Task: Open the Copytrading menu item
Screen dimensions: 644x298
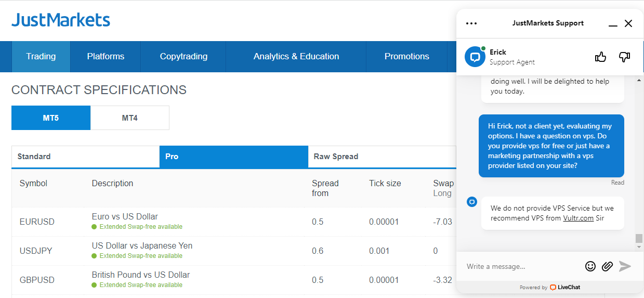Action: coord(183,57)
